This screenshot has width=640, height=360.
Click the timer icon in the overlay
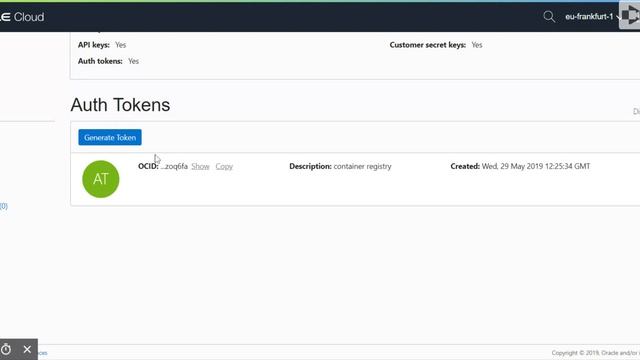[x=6, y=349]
